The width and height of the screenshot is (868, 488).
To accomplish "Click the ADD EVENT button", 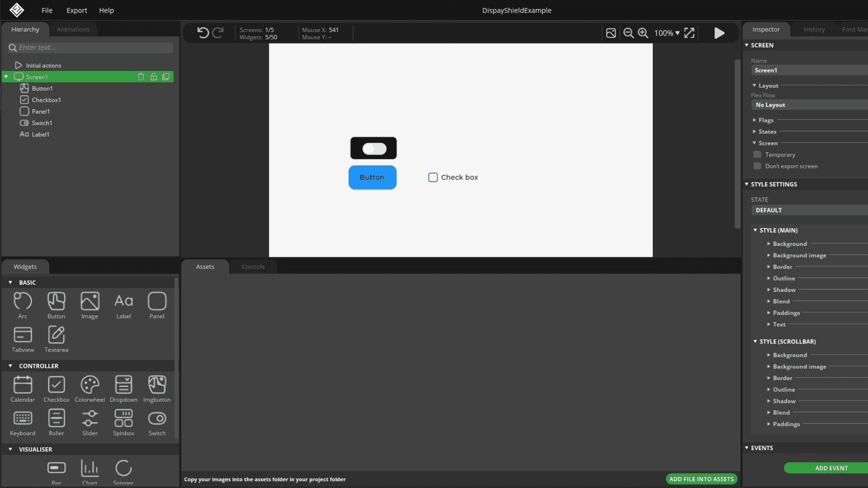I will [x=831, y=468].
